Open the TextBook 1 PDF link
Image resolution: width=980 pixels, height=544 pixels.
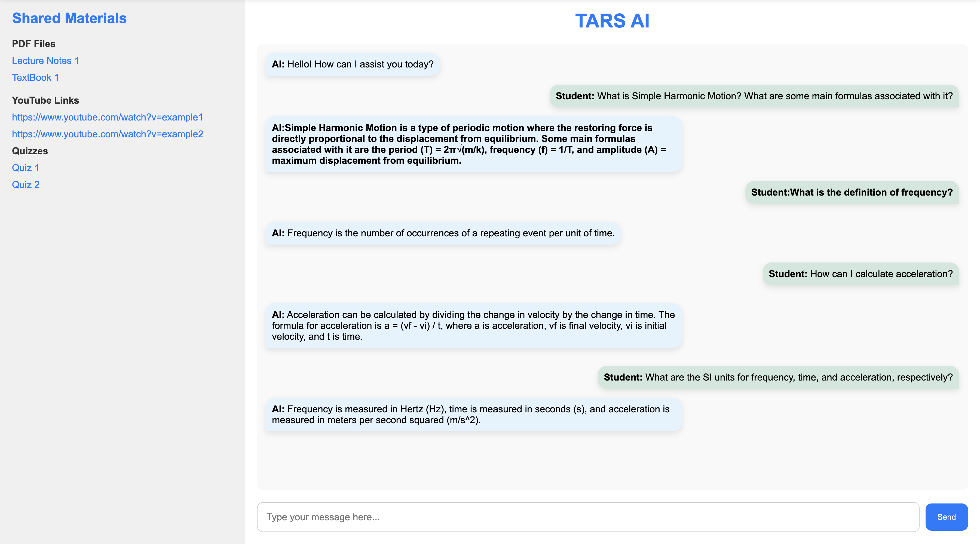(35, 78)
